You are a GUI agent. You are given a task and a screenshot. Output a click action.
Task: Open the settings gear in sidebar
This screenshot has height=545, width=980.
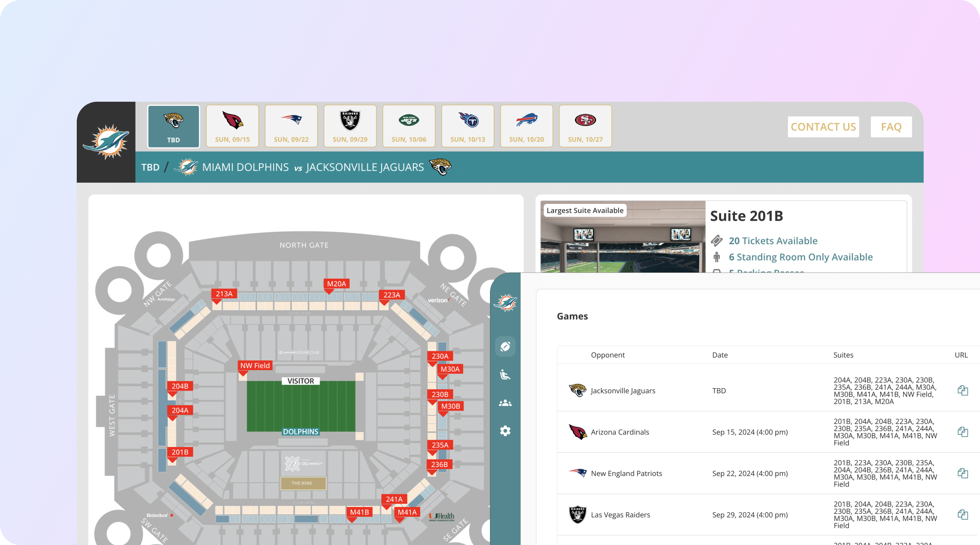[505, 431]
